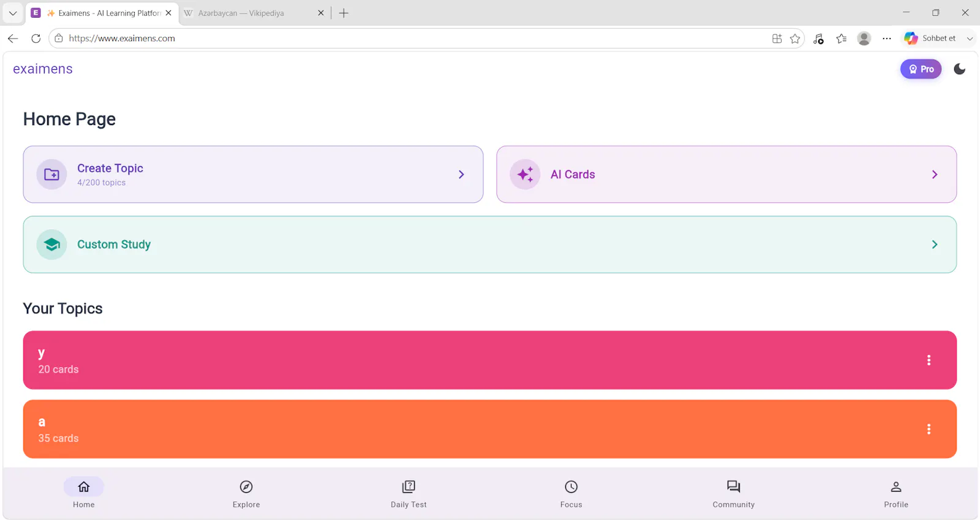
Task: Go to the Profile tab
Action: [x=896, y=493]
